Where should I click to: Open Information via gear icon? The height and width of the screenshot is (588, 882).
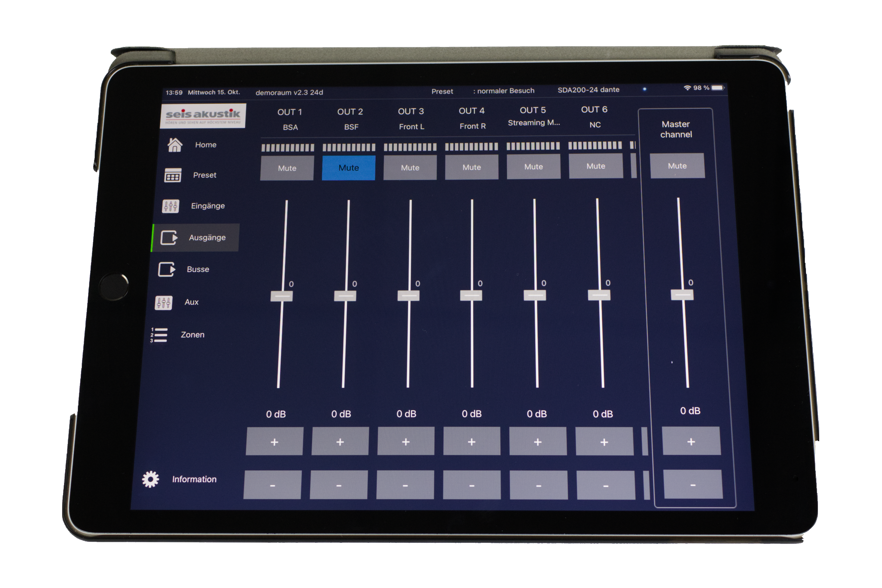coord(150,479)
